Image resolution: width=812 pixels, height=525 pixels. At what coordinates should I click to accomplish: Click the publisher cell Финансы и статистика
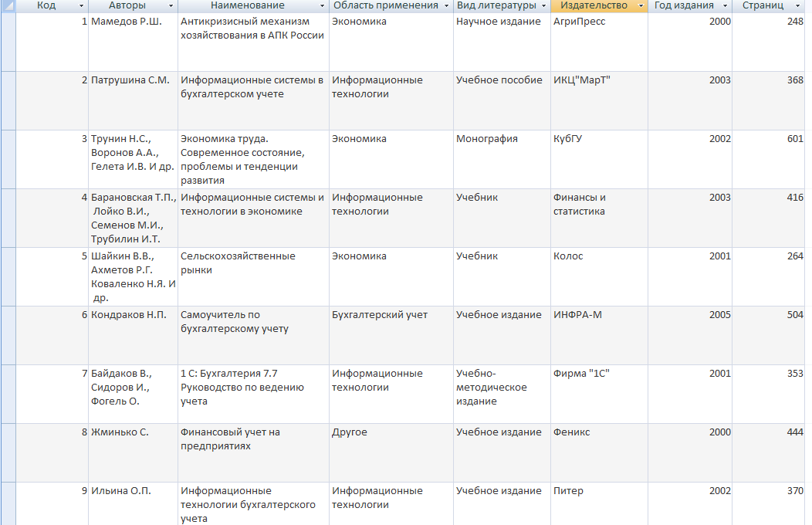click(x=599, y=218)
